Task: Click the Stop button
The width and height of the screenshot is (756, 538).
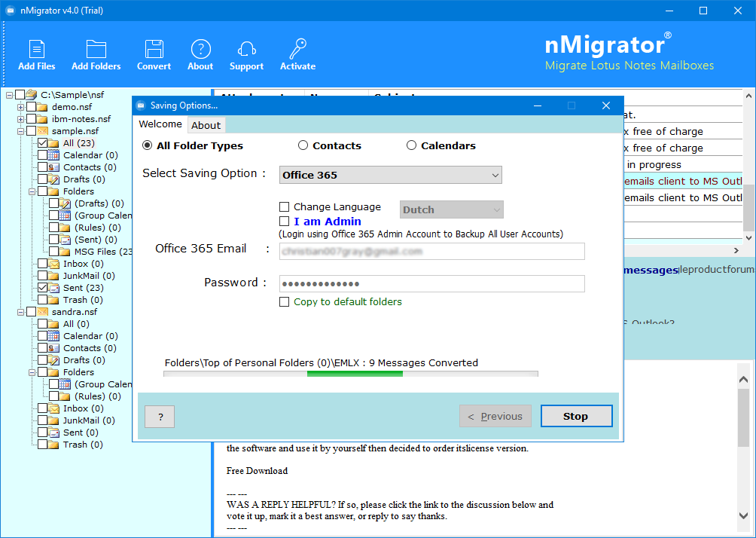Action: click(x=576, y=416)
